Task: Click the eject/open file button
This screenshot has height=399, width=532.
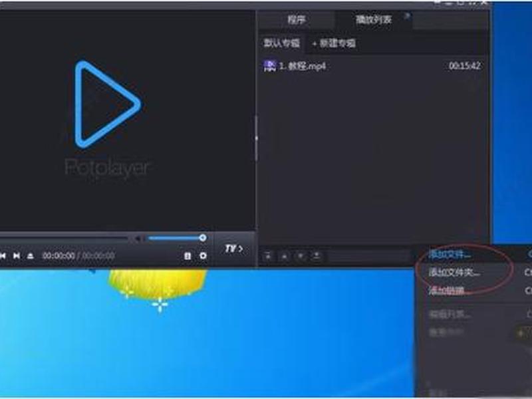Action: pyautogui.click(x=30, y=256)
